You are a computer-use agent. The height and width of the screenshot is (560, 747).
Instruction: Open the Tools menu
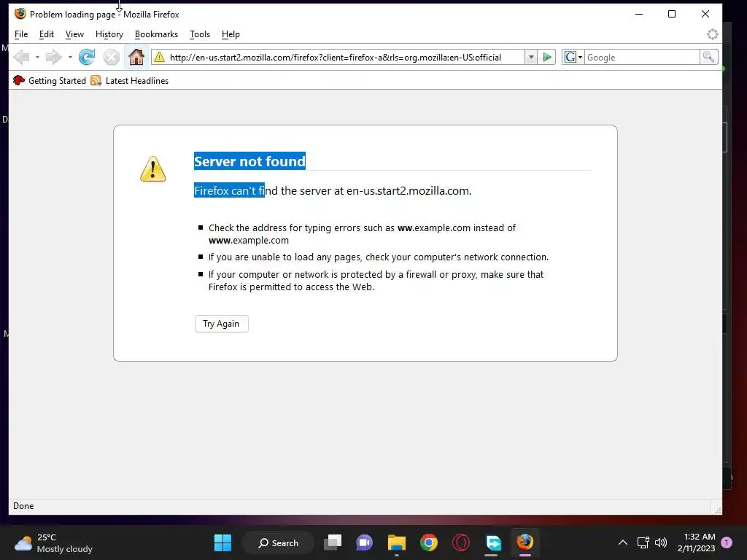tap(200, 34)
